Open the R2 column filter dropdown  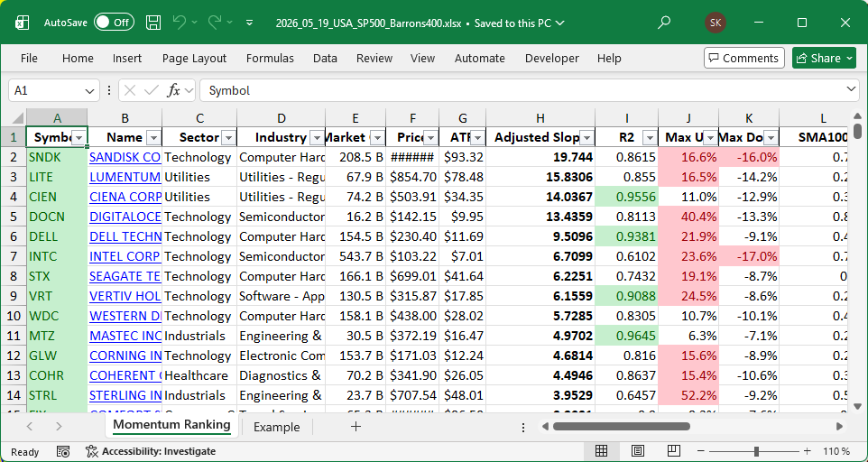[x=650, y=137]
